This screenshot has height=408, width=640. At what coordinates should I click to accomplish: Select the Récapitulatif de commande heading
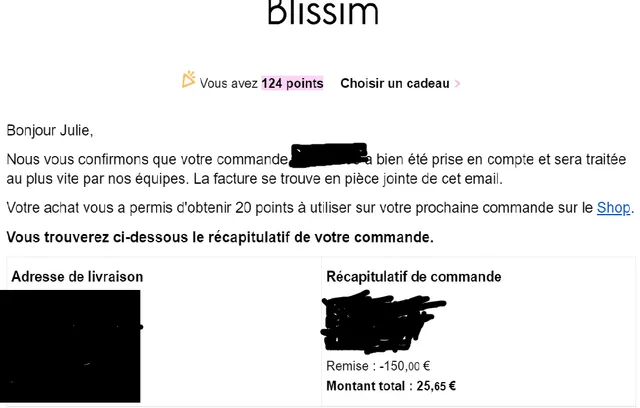(414, 276)
